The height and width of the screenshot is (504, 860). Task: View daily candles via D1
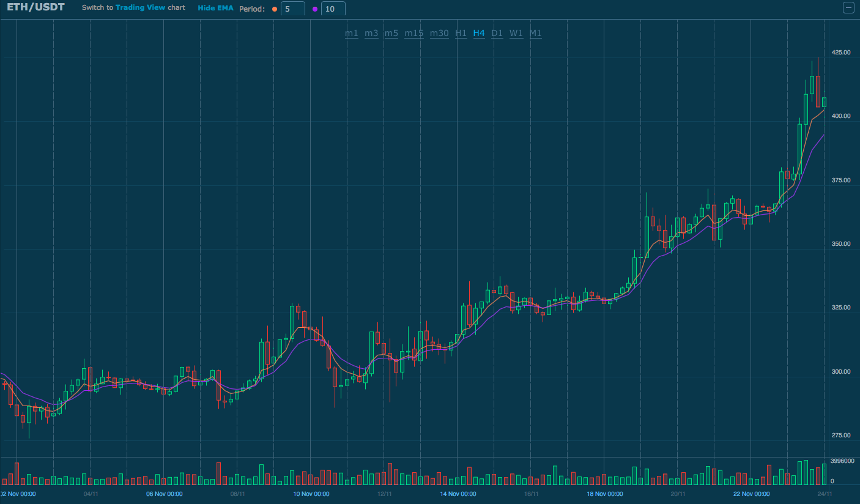(497, 34)
